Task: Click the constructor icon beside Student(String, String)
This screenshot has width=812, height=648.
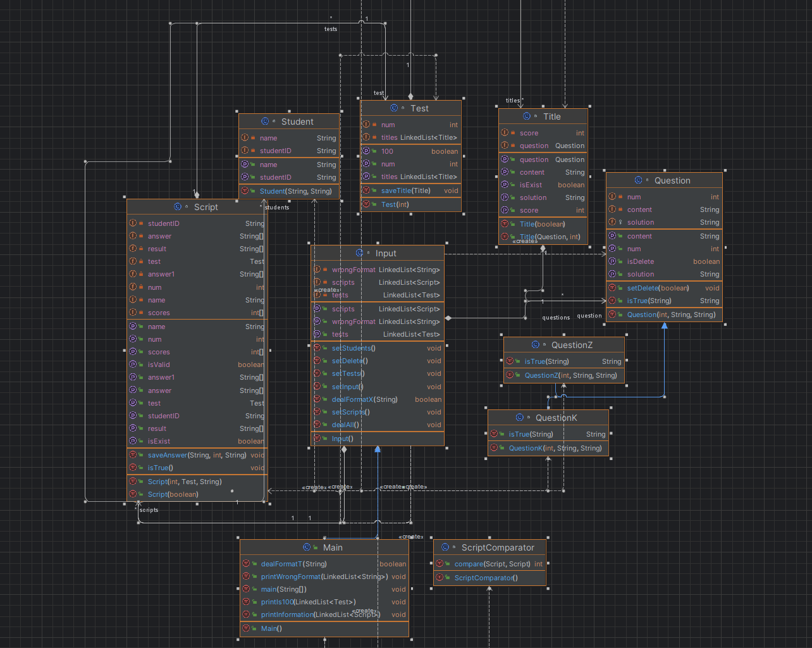Action: point(244,191)
